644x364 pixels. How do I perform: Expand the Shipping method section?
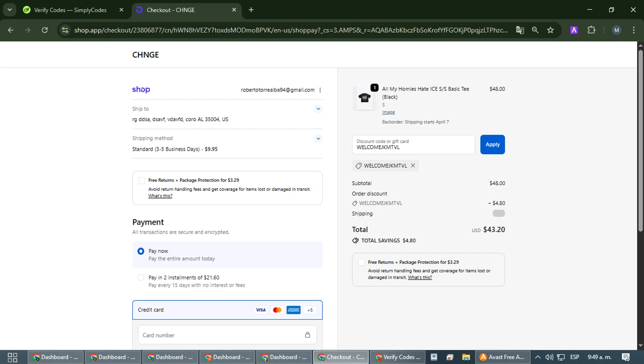(318, 138)
